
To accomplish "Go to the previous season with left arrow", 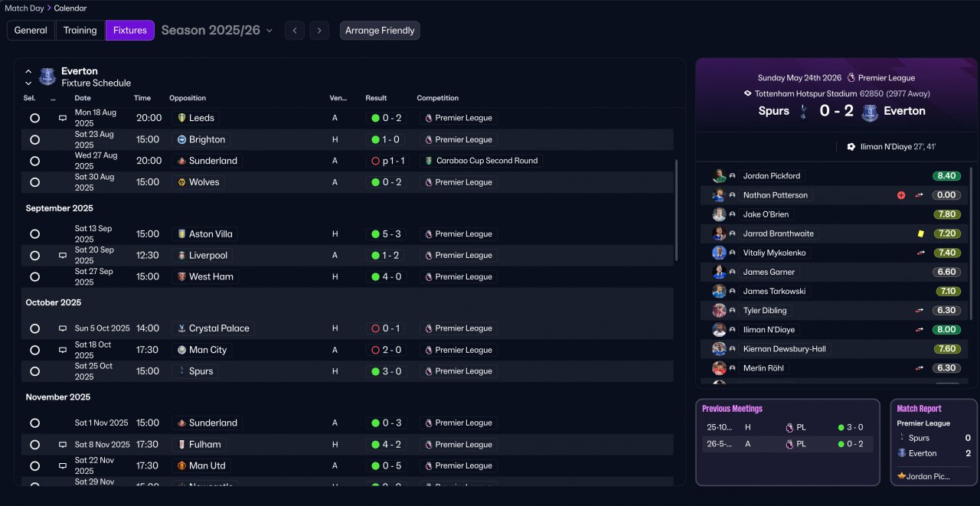I will 295,31.
